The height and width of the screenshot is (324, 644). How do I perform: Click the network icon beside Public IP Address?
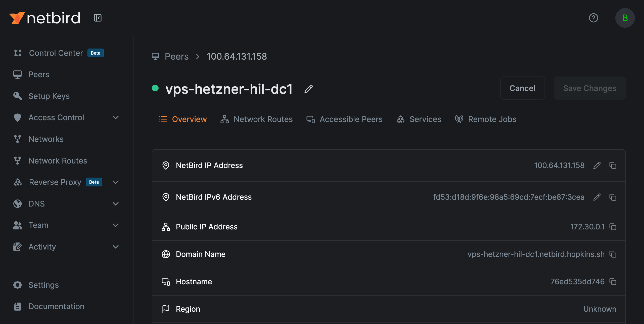[166, 227]
